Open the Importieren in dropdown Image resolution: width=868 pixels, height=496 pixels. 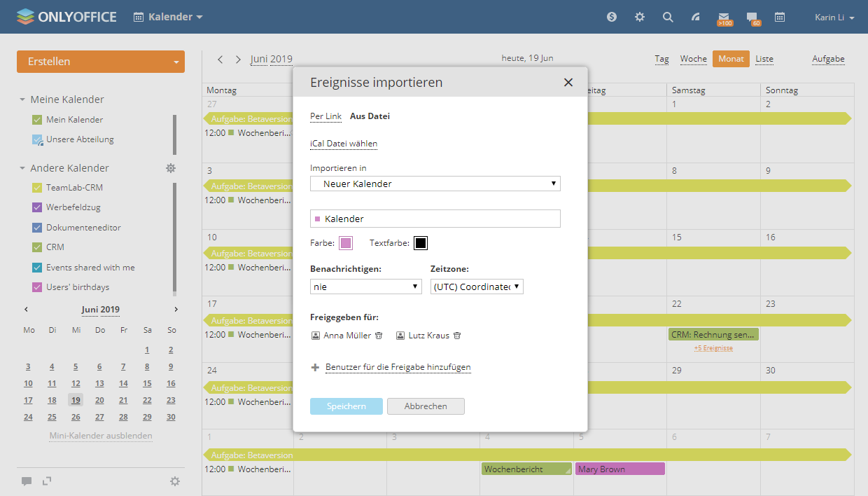coord(435,184)
